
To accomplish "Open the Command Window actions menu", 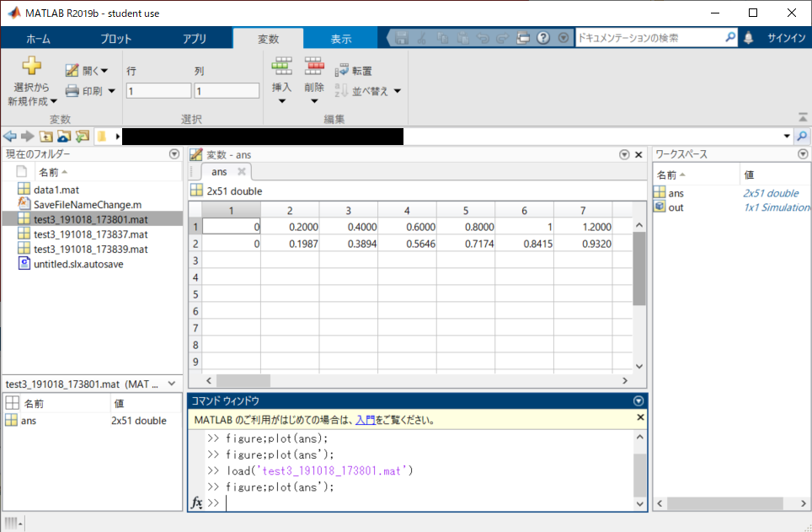I will pos(638,400).
